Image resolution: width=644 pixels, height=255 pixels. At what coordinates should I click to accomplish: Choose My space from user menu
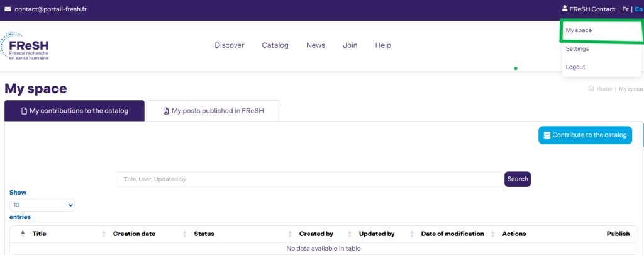pyautogui.click(x=579, y=30)
